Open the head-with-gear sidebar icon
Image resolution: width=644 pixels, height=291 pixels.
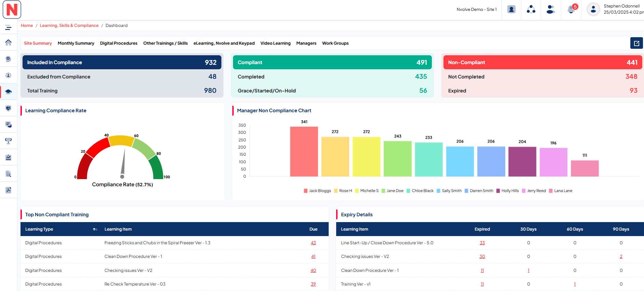(9, 59)
